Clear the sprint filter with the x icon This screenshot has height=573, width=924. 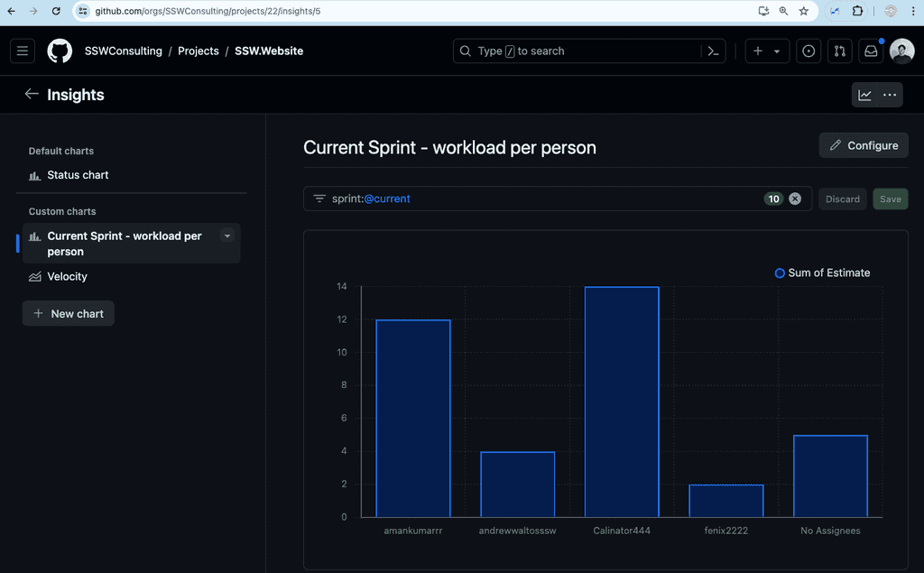(795, 199)
